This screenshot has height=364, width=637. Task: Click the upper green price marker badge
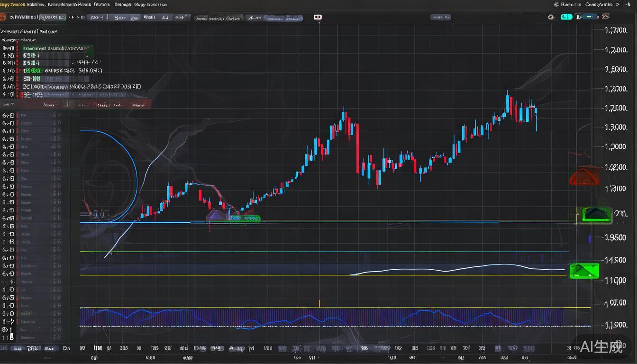pos(594,214)
